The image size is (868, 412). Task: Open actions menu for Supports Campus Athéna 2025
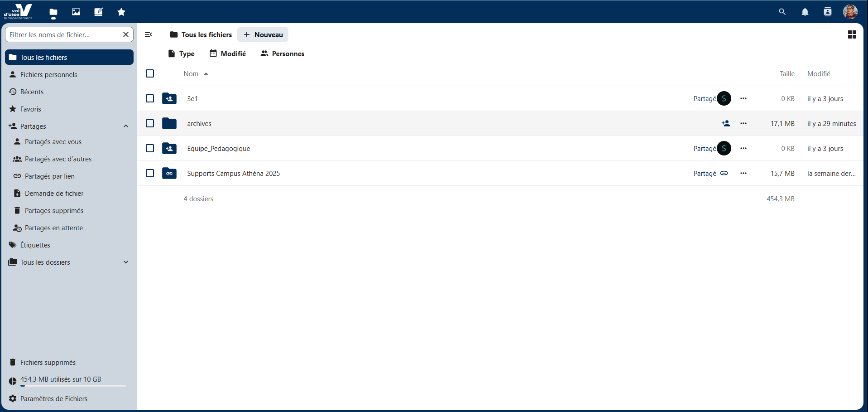click(x=743, y=173)
